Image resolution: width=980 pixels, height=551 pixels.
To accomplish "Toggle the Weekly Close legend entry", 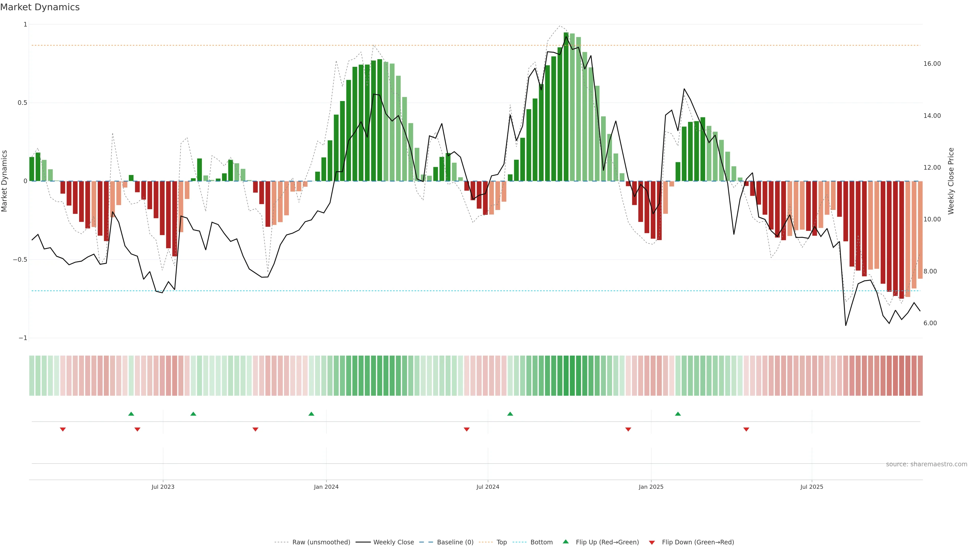I will (393, 542).
